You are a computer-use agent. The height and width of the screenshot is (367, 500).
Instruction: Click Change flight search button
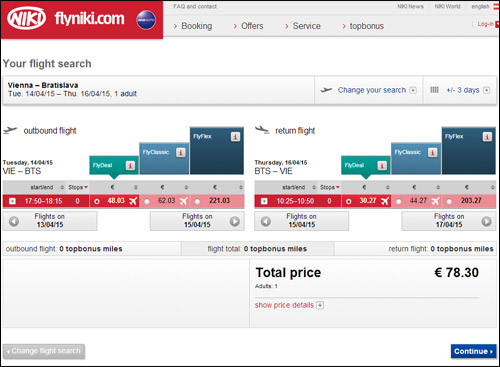pos(44,351)
